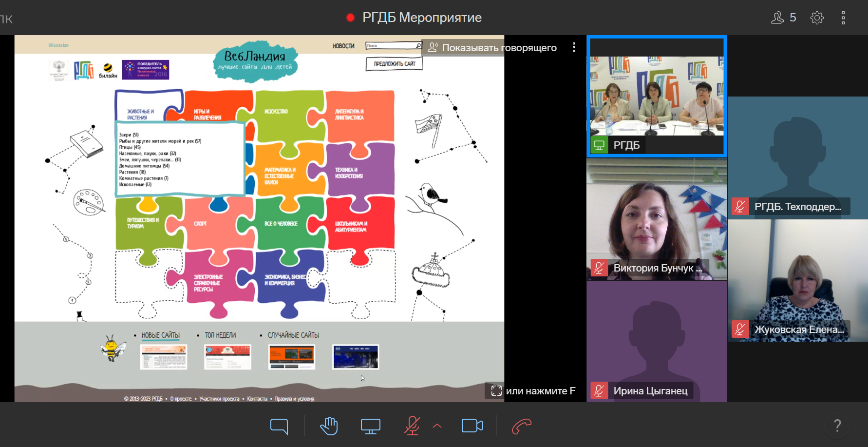Select Жуковская Елена video tile
Image resolution: width=868 pixels, height=447 pixels.
797,280
